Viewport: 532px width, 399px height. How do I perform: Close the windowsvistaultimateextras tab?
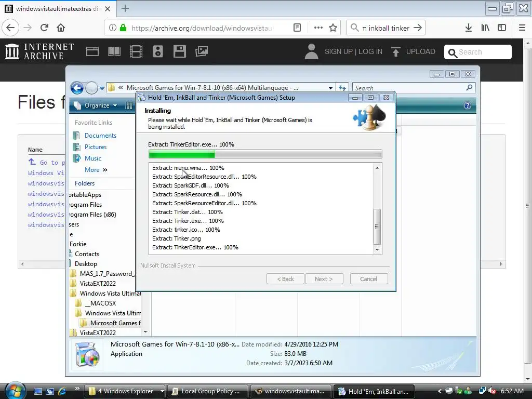(108, 9)
